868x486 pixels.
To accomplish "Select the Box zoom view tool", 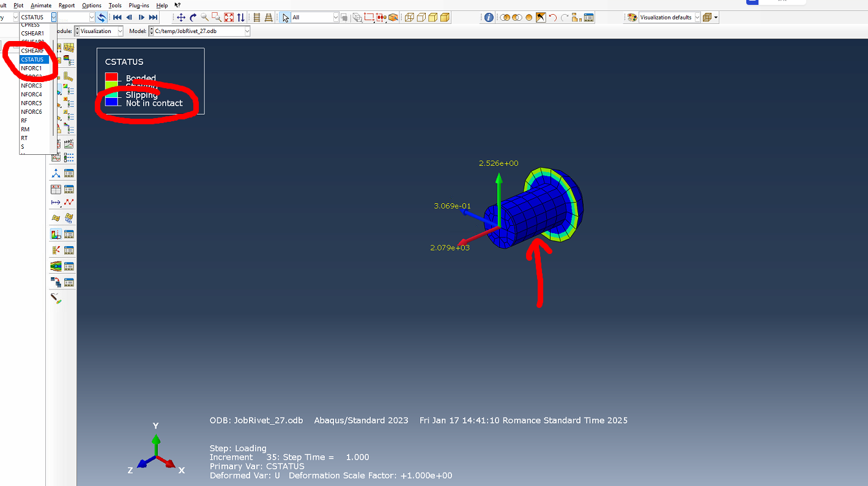I will point(217,17).
